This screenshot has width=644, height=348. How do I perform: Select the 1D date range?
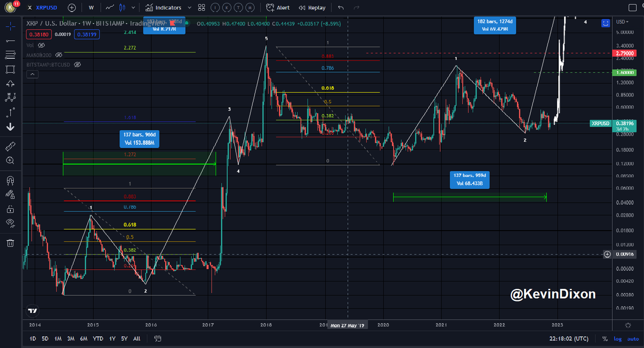click(33, 338)
